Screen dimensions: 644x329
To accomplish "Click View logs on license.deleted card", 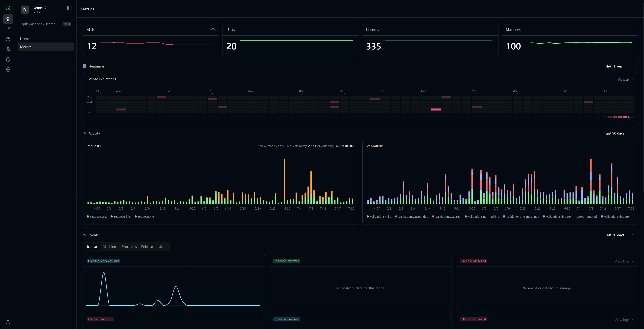I will click(624, 261).
